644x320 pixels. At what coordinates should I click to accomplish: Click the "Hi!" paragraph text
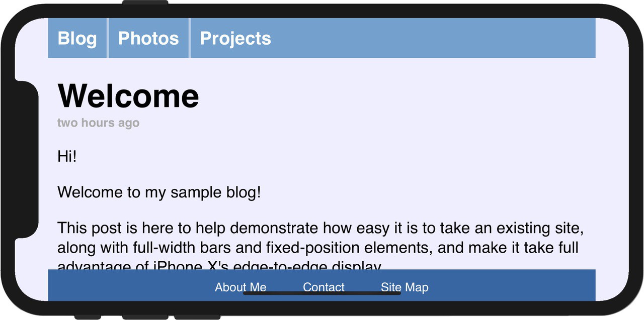coord(67,156)
